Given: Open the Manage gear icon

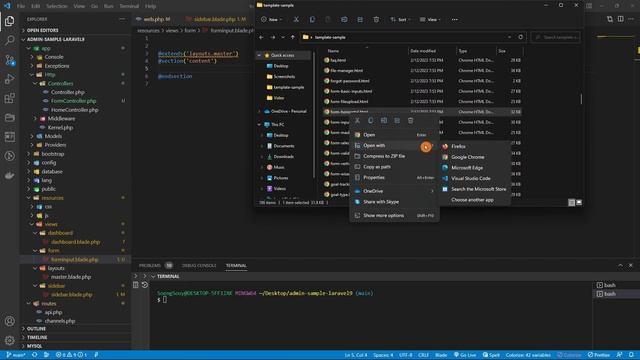Looking at the screenshot, I should [x=9, y=340].
